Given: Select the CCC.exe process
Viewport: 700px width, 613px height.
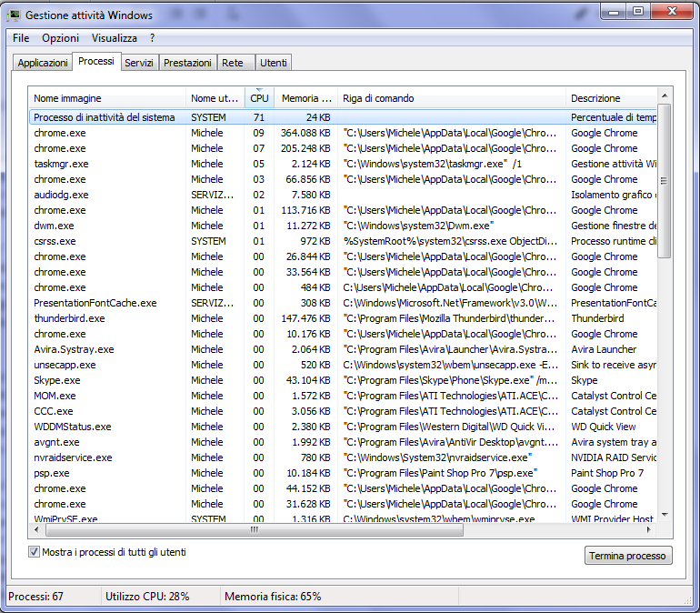Looking at the screenshot, I should pos(343,411).
